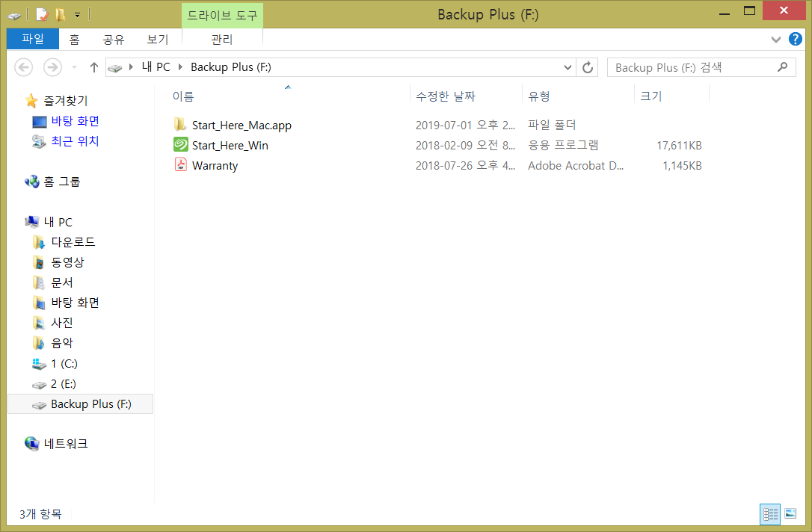Viewport: 812px width, 532px height.
Task: Expand the arrow after 내 PC breadcrumb
Action: [x=180, y=66]
